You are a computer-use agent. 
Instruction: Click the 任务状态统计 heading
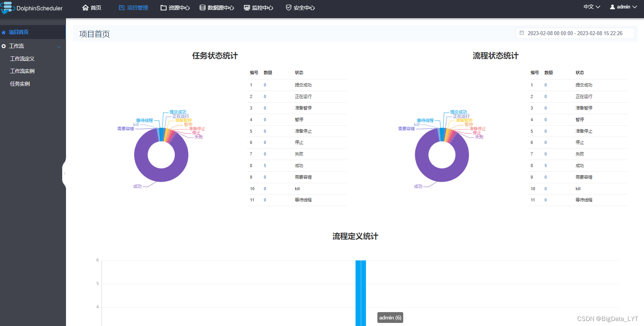[x=215, y=56]
